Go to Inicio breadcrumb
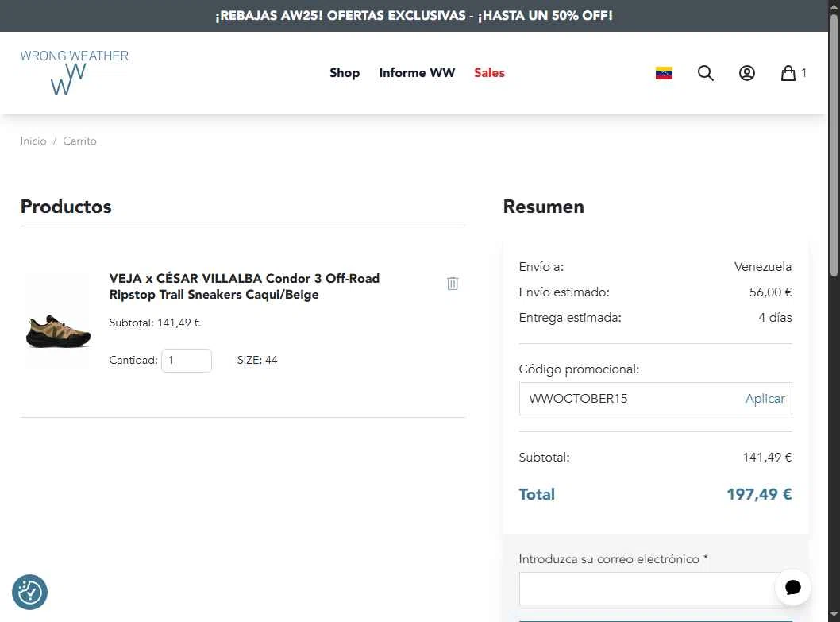 (x=33, y=141)
